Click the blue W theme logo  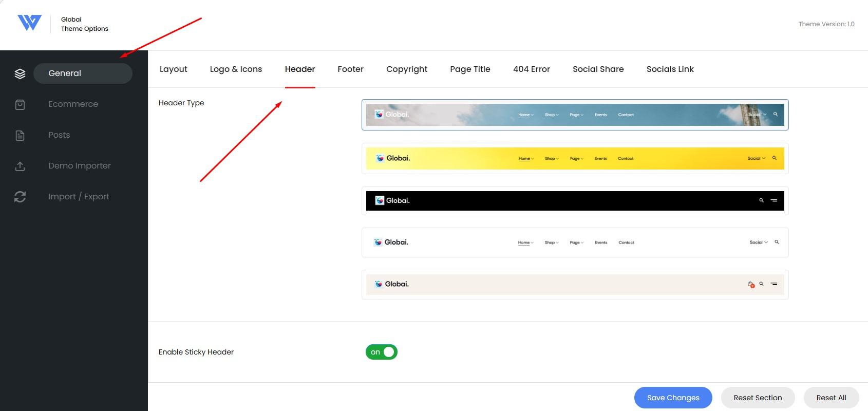29,23
